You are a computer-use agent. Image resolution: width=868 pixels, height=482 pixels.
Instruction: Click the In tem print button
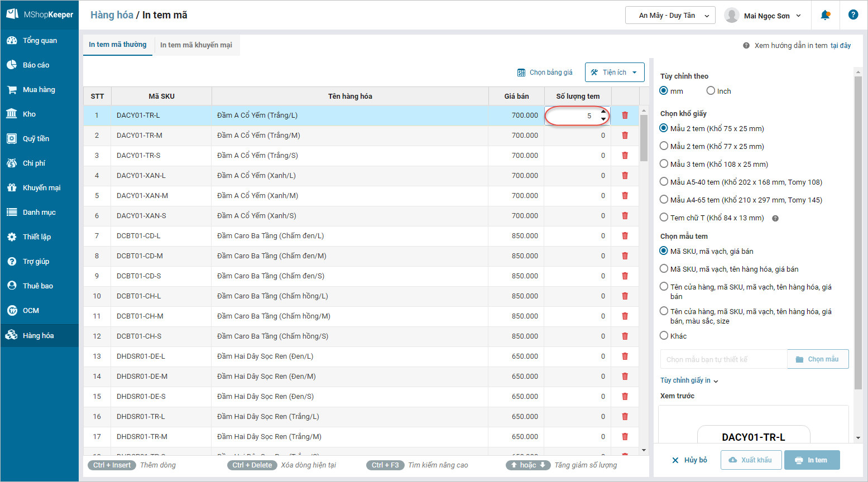coord(812,460)
